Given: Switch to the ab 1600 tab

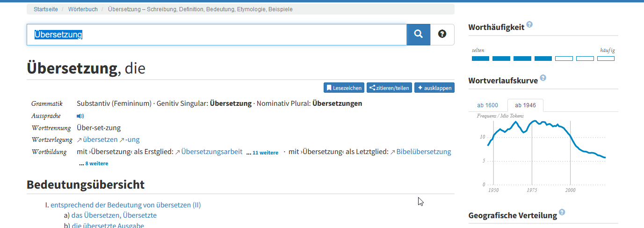Looking at the screenshot, I should tap(487, 105).
